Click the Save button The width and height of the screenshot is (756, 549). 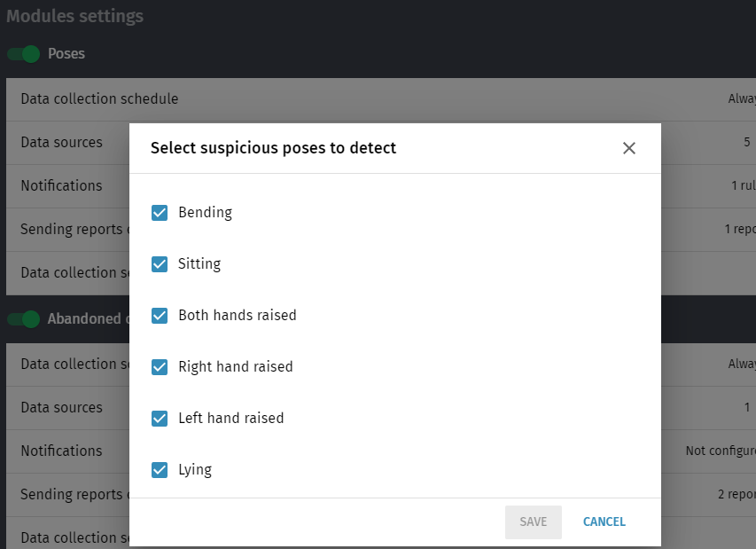point(534,522)
